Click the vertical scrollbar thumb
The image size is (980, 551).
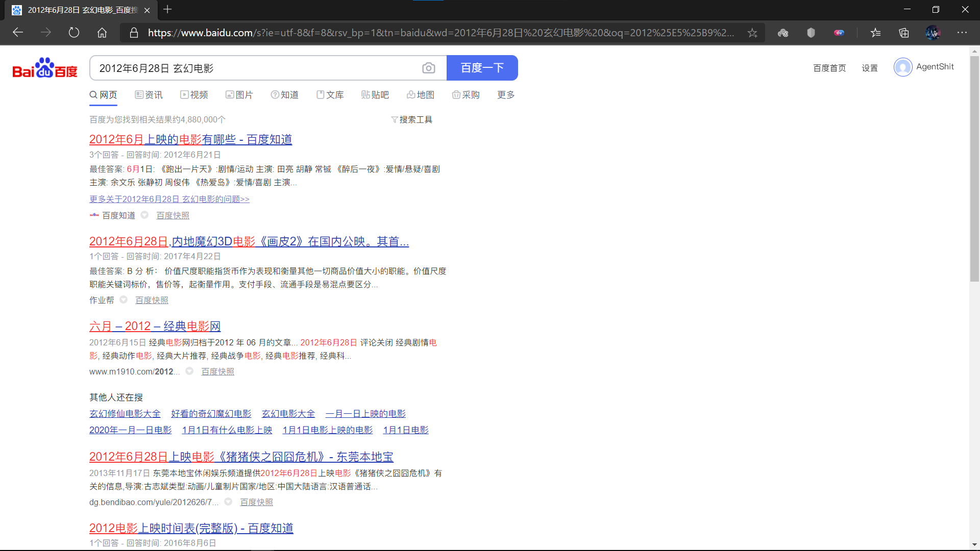point(974,168)
